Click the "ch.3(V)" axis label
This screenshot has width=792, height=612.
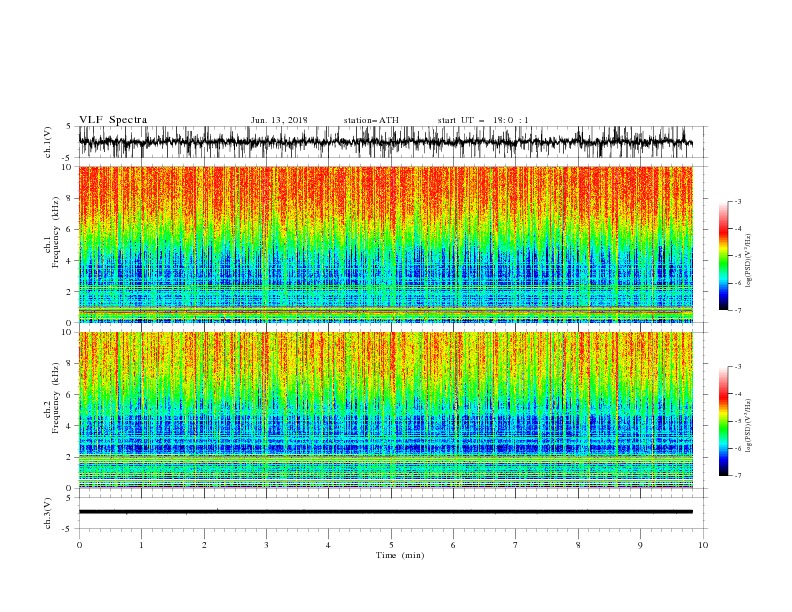click(x=48, y=513)
